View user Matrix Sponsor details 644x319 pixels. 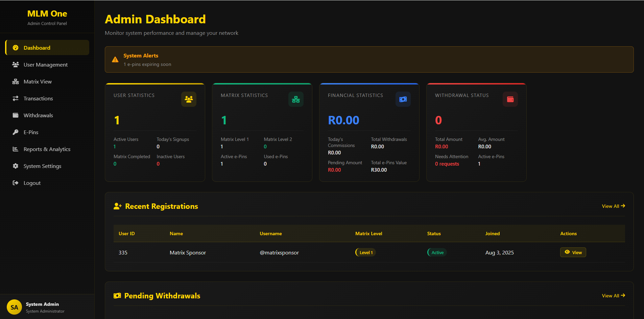[573, 252]
